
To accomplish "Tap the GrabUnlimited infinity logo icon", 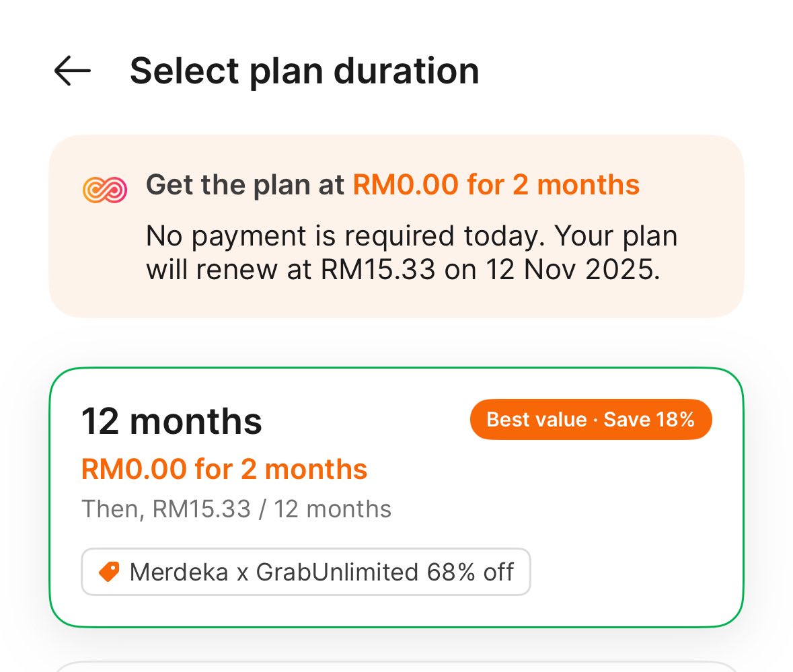I will [x=104, y=188].
